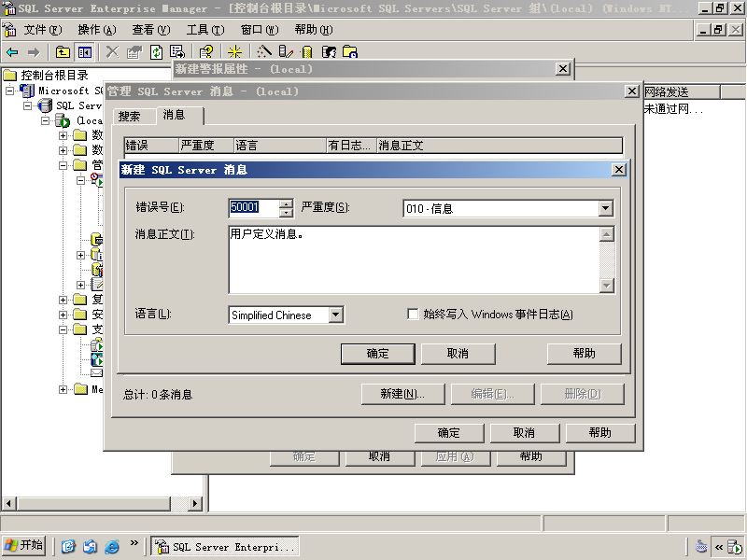The height and width of the screenshot is (560, 747).
Task: Click the 删除(D) button
Action: coord(582,394)
